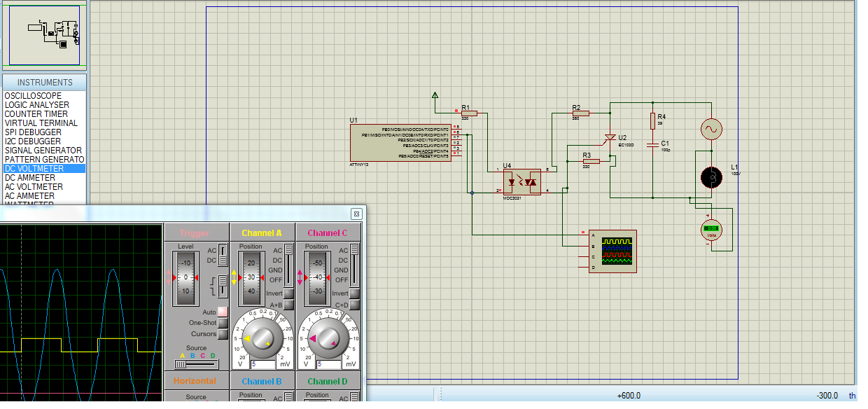The image size is (868, 409).
Task: Choose SIGNAL GENERATOR in the instruments list
Action: [x=43, y=151]
